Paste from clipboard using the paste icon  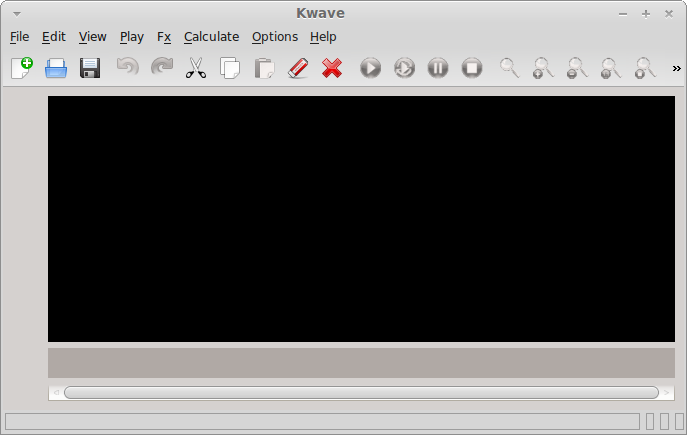pyautogui.click(x=264, y=68)
